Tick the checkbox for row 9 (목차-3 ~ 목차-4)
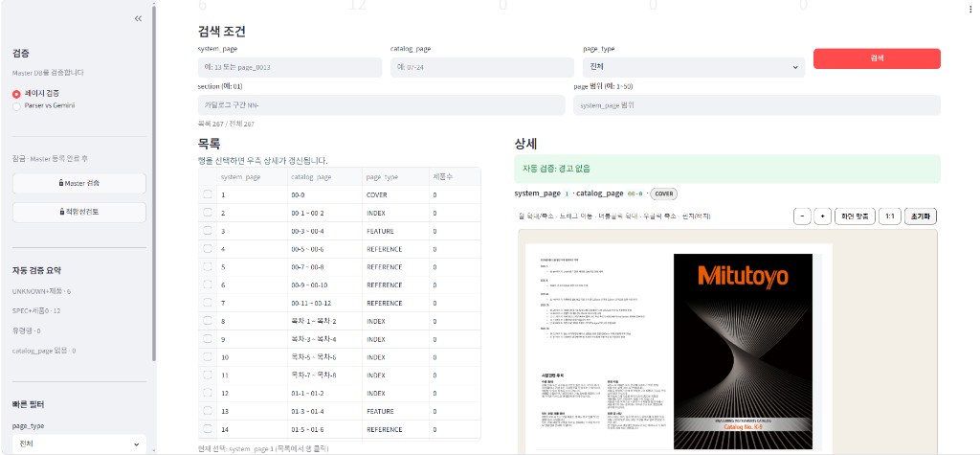Image resolution: width=980 pixels, height=455 pixels. tap(208, 339)
